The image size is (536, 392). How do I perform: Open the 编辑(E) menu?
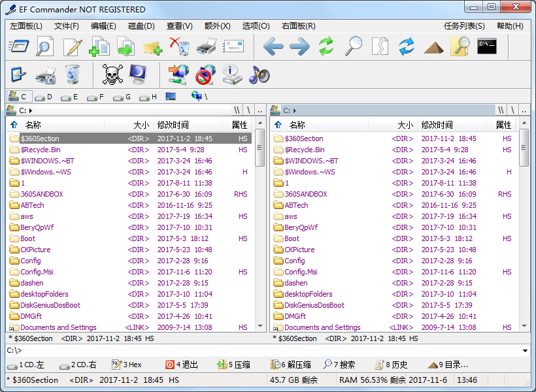pyautogui.click(x=103, y=26)
